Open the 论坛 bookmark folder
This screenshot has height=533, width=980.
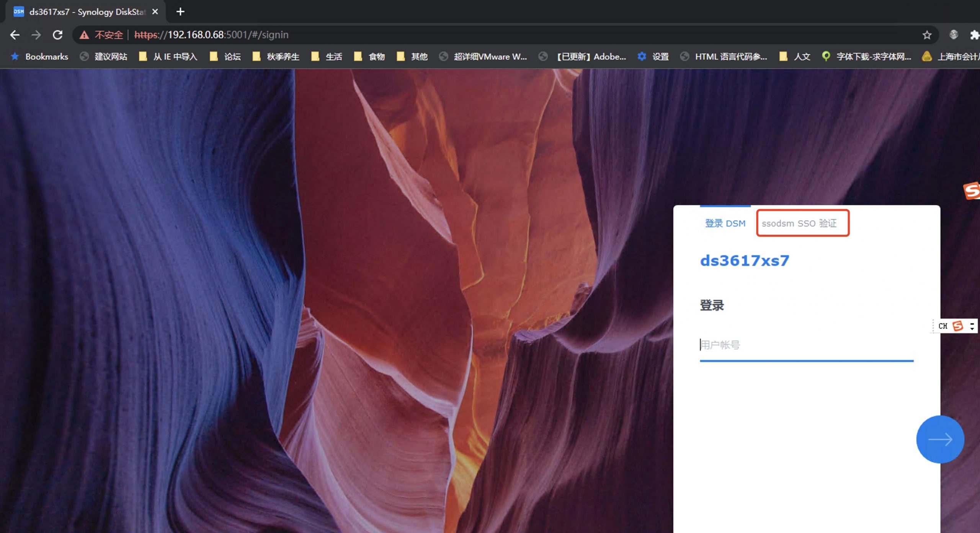click(x=225, y=57)
